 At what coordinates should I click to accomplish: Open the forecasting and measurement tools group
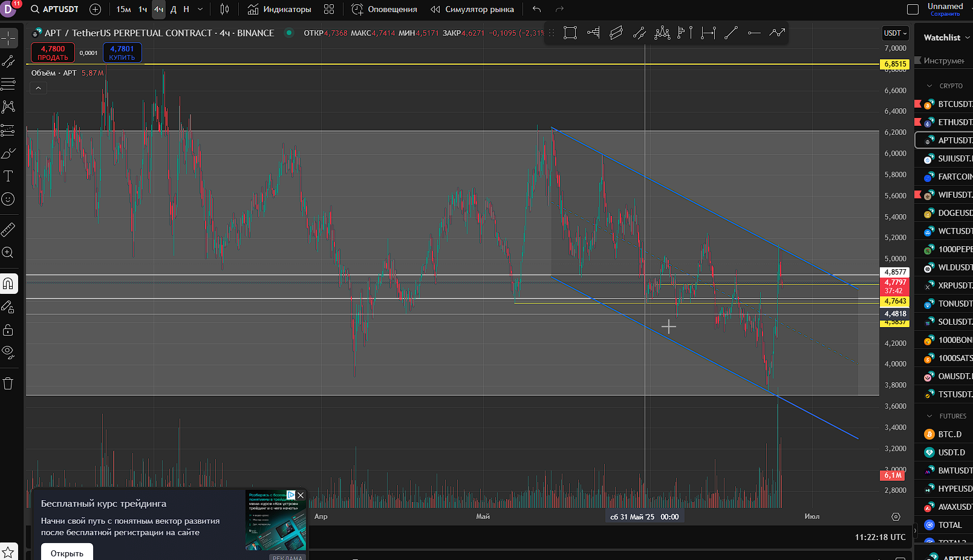tap(8, 130)
